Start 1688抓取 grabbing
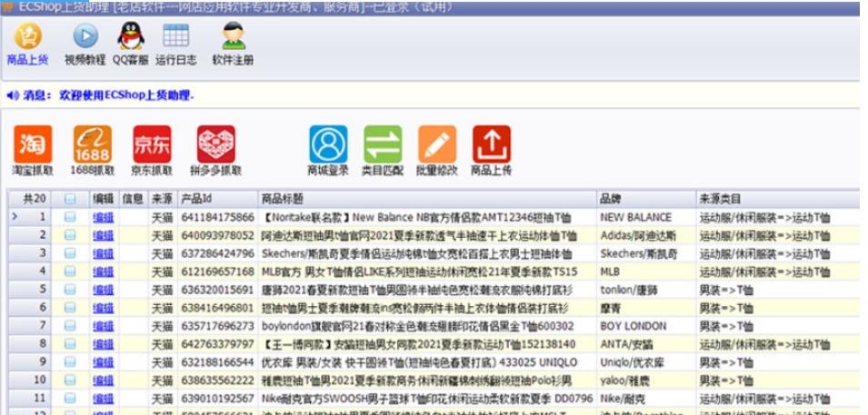Viewport: 868px width, 415px height. coord(93,151)
